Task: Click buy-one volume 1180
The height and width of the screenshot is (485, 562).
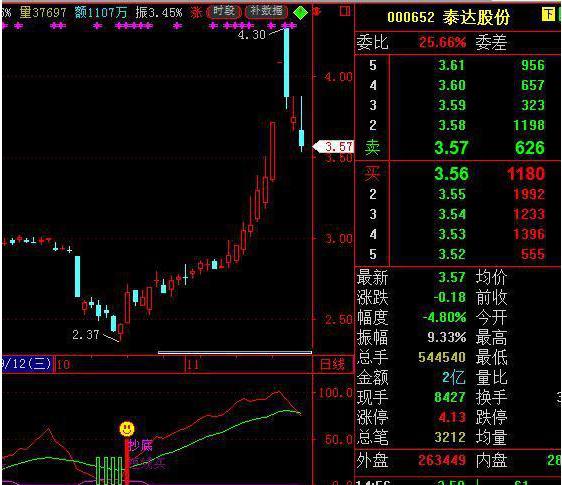Action: tap(526, 174)
